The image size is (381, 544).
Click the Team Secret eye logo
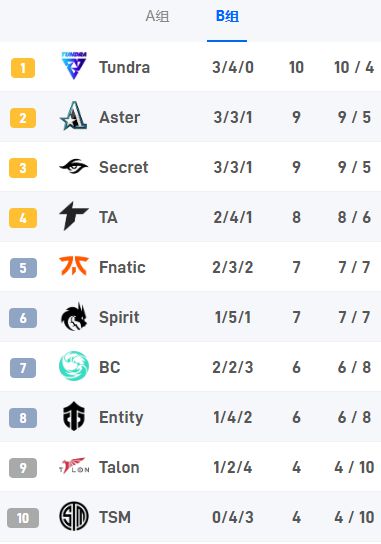(x=74, y=167)
